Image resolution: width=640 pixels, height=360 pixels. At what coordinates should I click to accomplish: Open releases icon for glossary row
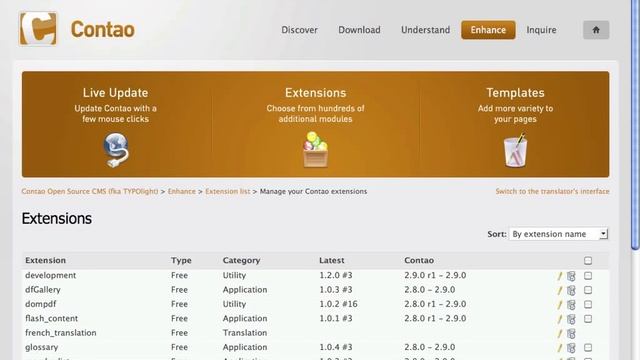pyautogui.click(x=571, y=348)
